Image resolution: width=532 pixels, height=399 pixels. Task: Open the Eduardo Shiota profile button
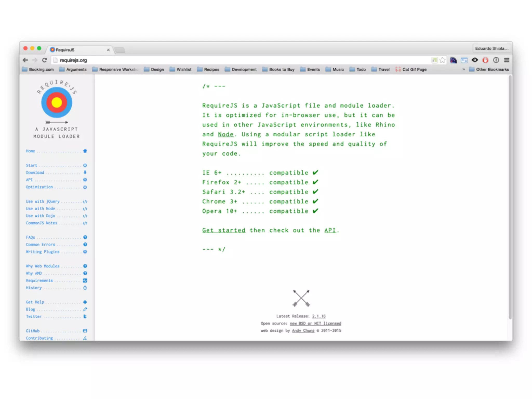tap(491, 49)
